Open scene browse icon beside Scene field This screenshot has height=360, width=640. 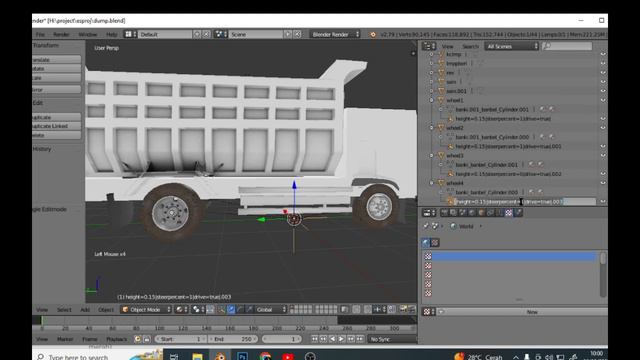[x=221, y=34]
